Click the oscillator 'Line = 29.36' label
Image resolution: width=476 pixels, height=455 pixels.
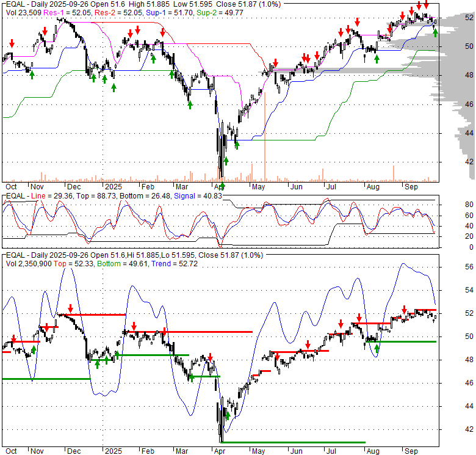pyautogui.click(x=51, y=196)
